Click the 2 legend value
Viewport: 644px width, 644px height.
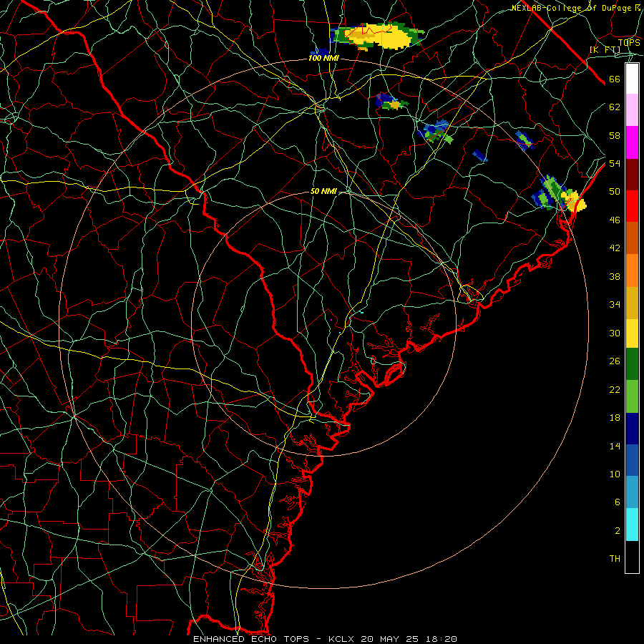[618, 531]
